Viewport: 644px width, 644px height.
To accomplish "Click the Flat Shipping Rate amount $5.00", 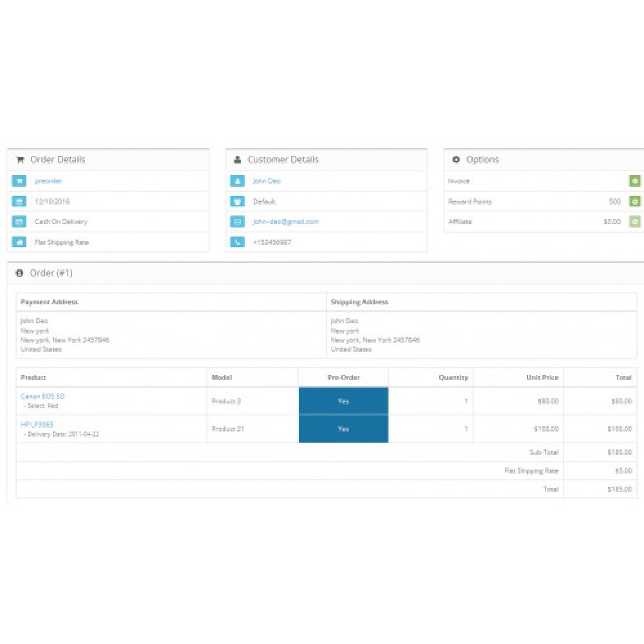I will pyautogui.click(x=623, y=471).
